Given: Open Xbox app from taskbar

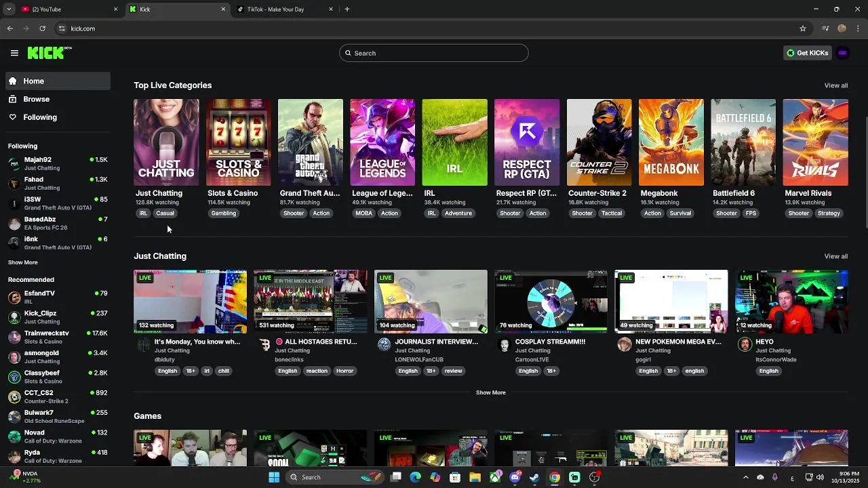Looking at the screenshot, I should 496,477.
